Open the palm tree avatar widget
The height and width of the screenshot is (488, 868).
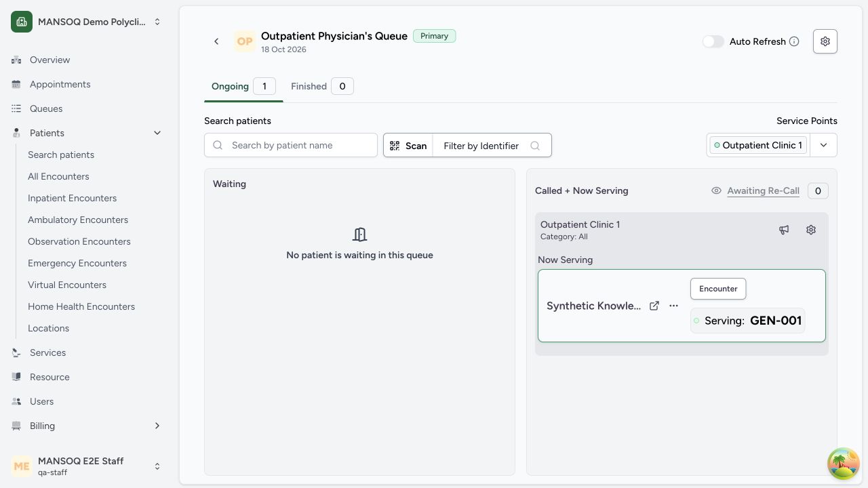coord(844,464)
